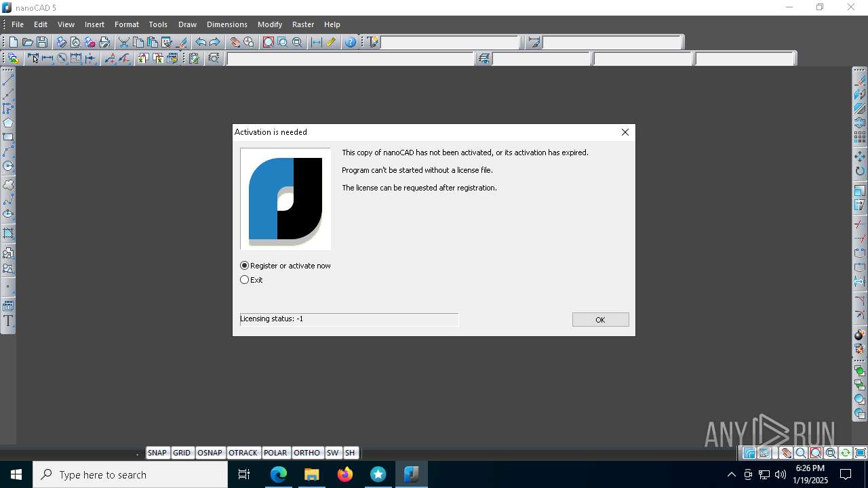This screenshot has width=868, height=488.
Task: Click the Open file folder icon
Action: tap(28, 42)
